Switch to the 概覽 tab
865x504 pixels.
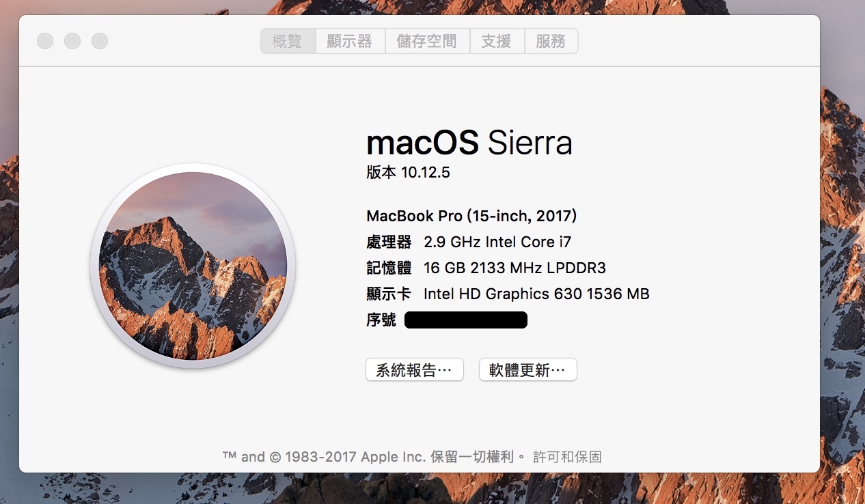coord(288,41)
